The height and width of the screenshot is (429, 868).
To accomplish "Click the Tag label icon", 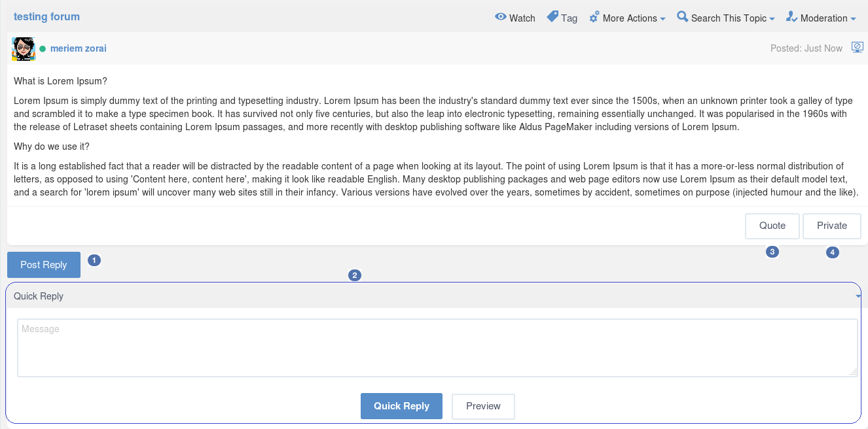I will point(552,16).
